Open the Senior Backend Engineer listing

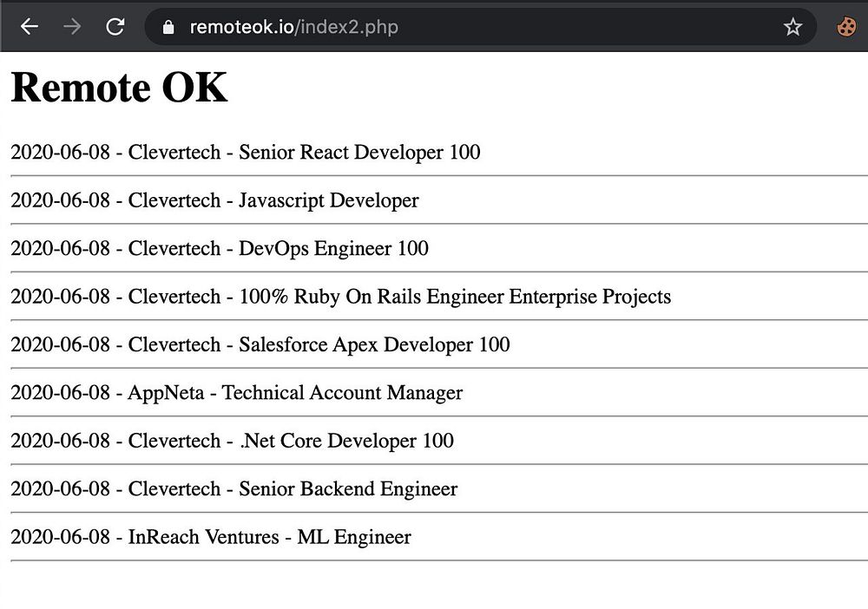click(234, 489)
